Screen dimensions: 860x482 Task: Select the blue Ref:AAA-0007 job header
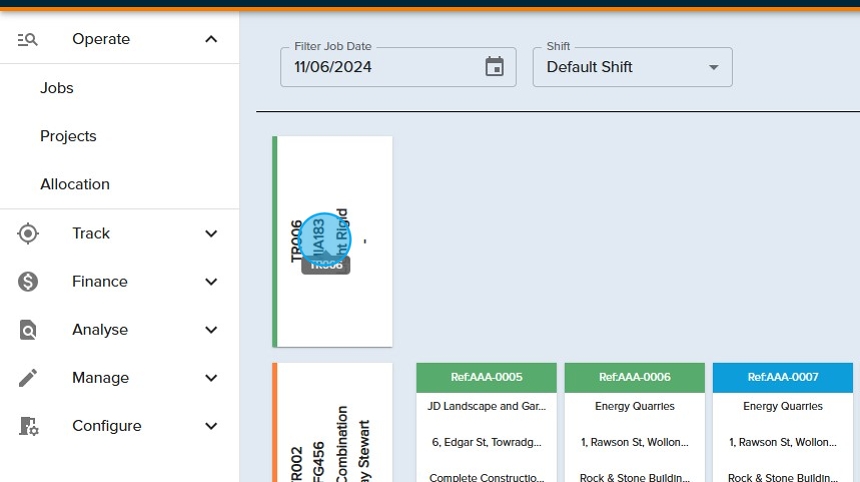(782, 377)
